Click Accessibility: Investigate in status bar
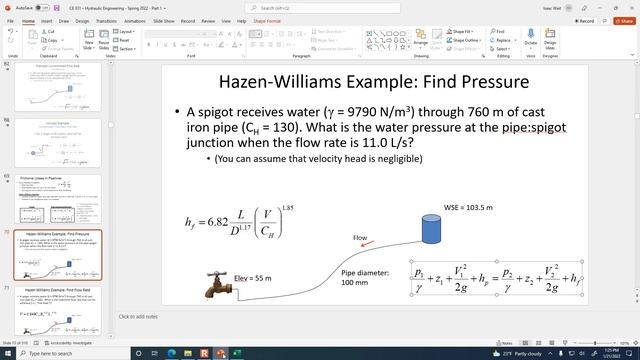The height and width of the screenshot is (360, 640). [x=68, y=343]
